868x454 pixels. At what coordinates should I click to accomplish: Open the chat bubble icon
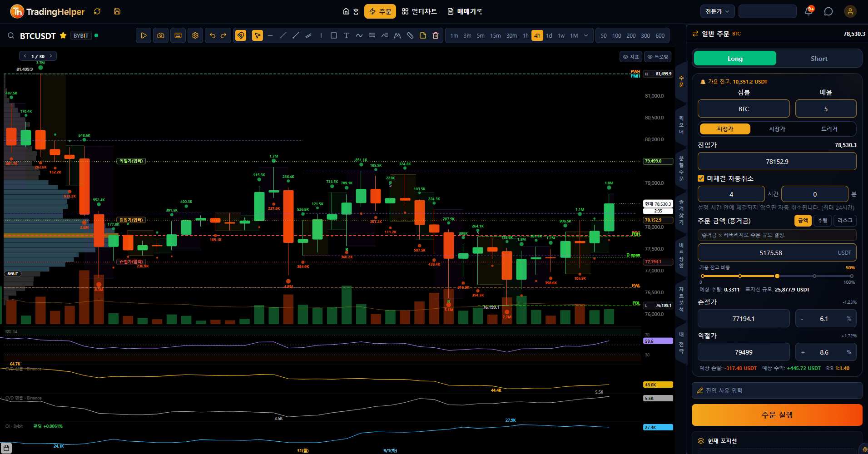(x=828, y=11)
